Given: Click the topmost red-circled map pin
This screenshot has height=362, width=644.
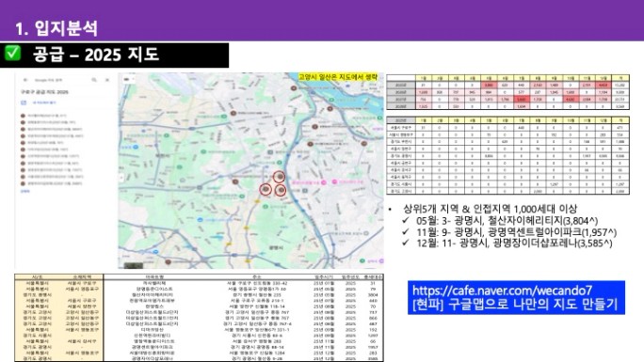Looking at the screenshot, I should pyautogui.click(x=280, y=177).
